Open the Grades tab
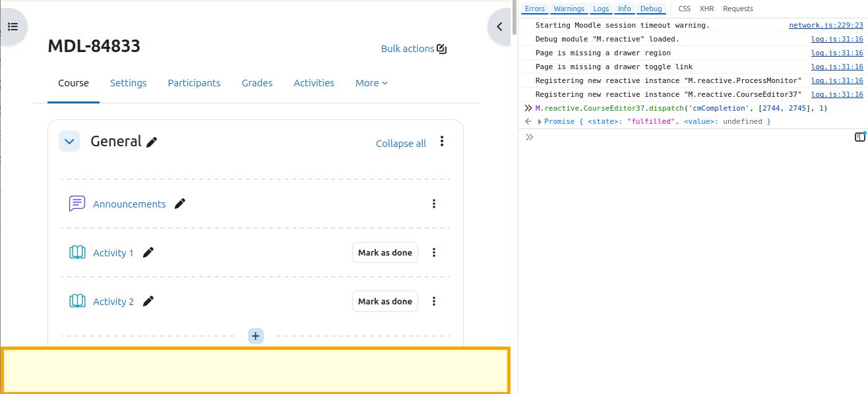The height and width of the screenshot is (394, 868). coord(257,83)
